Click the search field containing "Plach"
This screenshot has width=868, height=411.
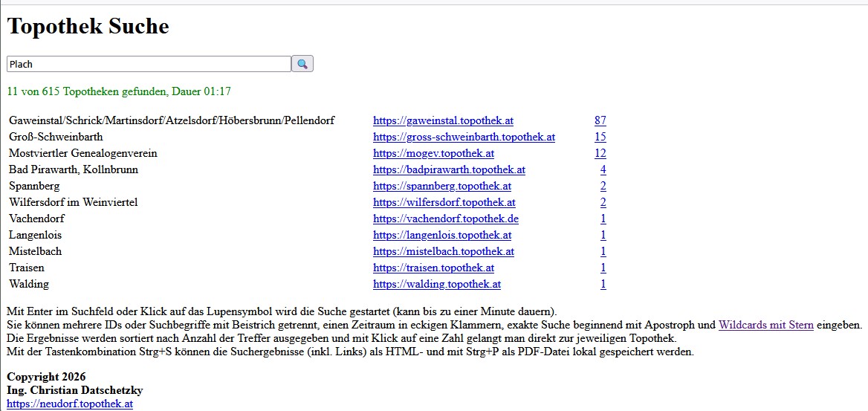coord(149,64)
